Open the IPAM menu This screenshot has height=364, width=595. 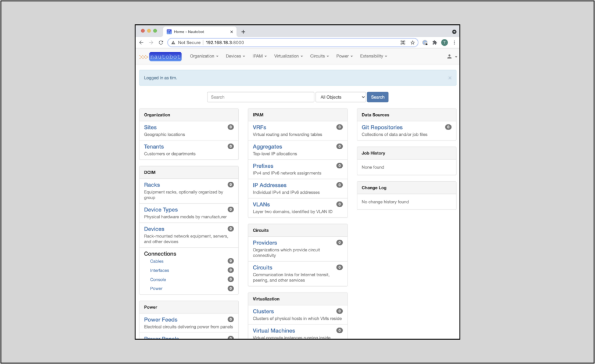tap(260, 56)
